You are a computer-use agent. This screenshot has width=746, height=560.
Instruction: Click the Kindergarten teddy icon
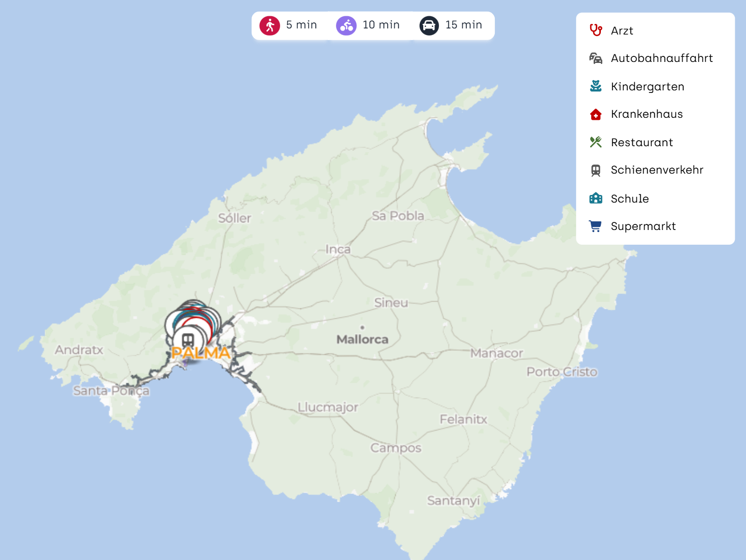pyautogui.click(x=596, y=86)
